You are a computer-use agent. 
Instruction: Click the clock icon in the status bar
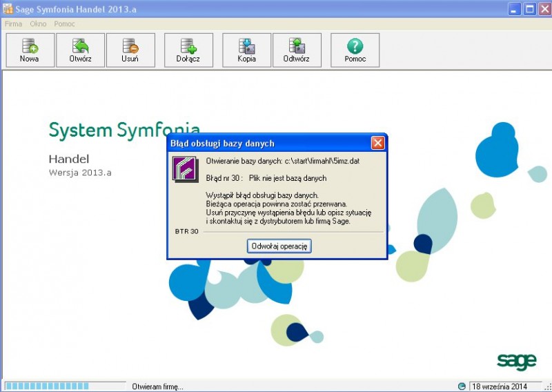point(462,386)
